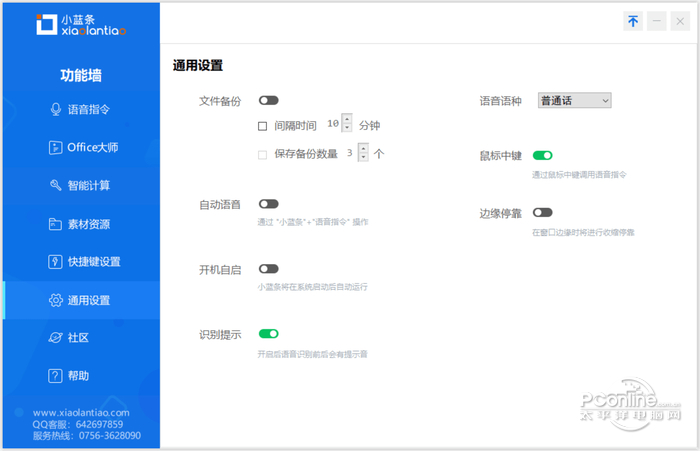Click the 通用设置 page heading
The height and width of the screenshot is (451, 700).
(198, 66)
